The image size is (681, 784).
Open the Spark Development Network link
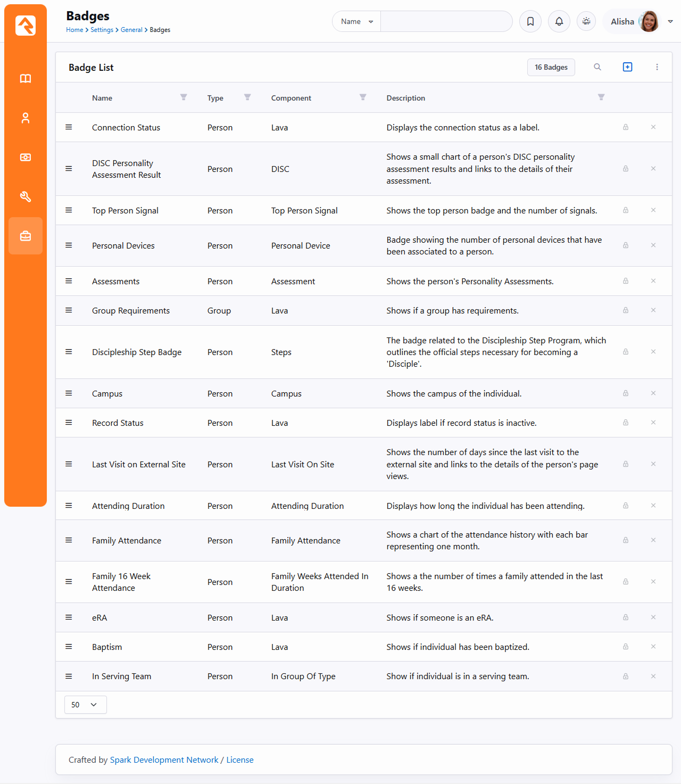coord(164,760)
